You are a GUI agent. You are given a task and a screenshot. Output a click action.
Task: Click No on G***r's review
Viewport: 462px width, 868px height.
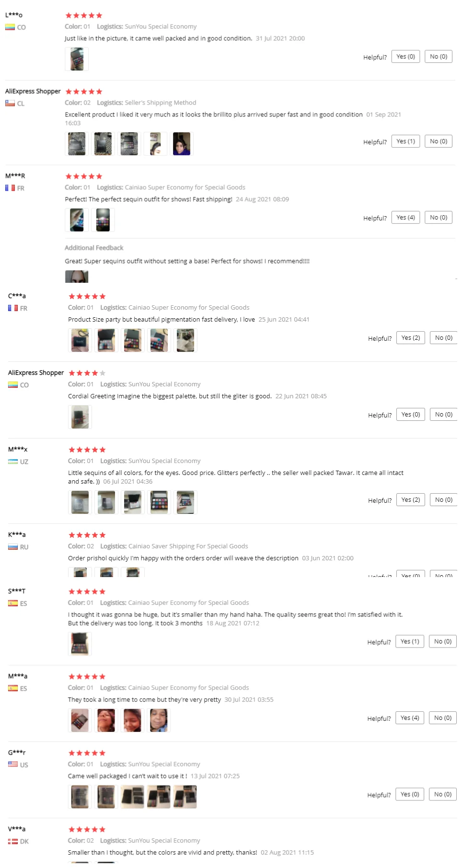coord(442,794)
